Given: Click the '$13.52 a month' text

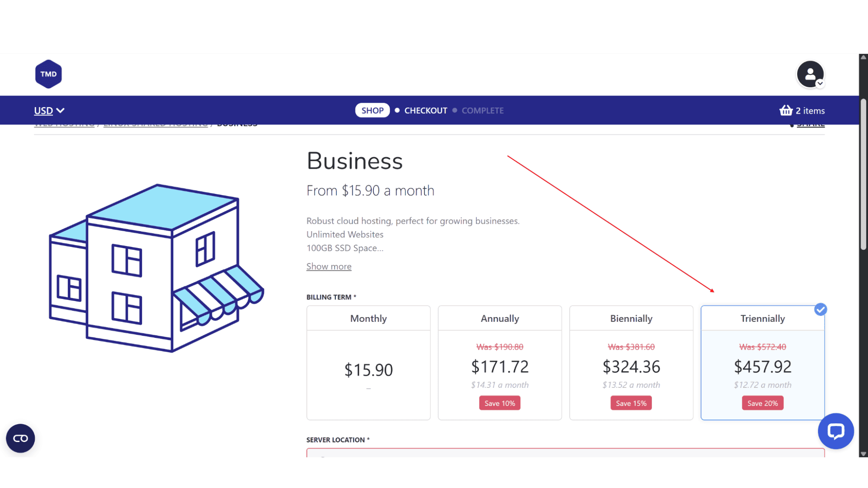Looking at the screenshot, I should (631, 385).
